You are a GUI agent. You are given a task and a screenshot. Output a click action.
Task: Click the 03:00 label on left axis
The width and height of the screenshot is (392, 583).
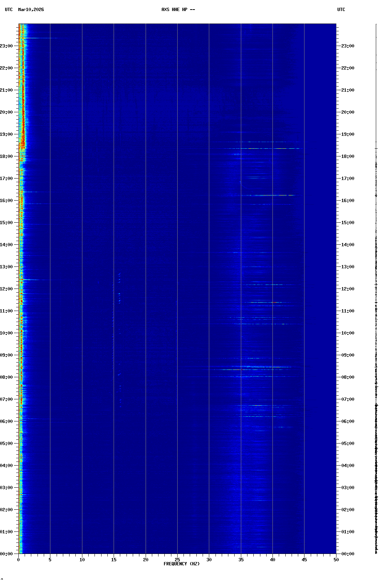click(x=7, y=488)
